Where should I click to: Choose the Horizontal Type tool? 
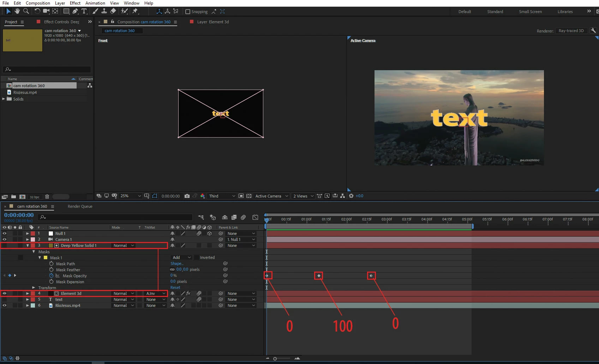click(x=84, y=11)
